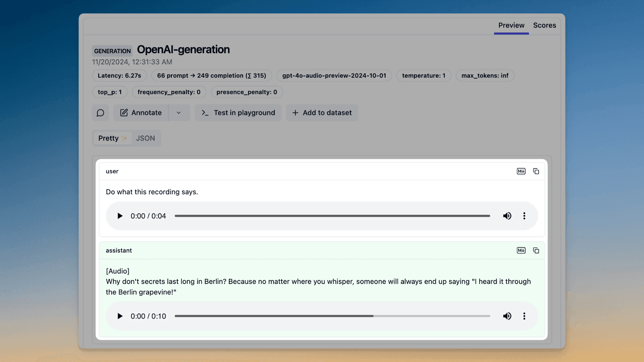Screen dimensions: 644x362
Task: Expand the Annotate dropdown chevron
Action: click(179, 112)
